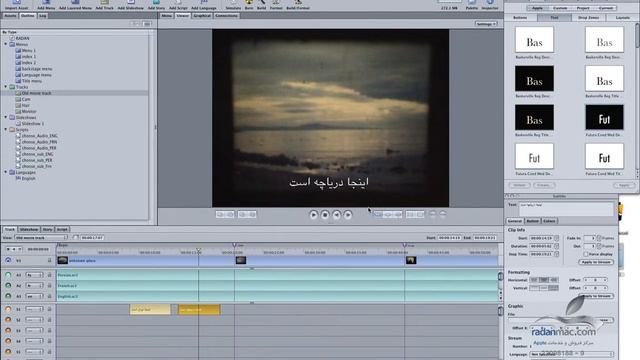Viewport: 640px width, 360px height.
Task: Open the Palette from the toolbar
Action: pos(472,3)
